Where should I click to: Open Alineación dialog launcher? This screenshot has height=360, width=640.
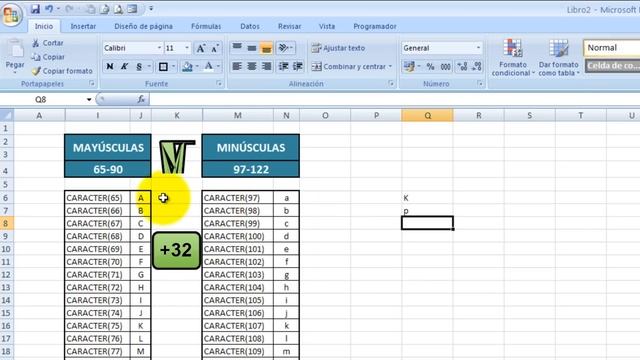(391, 84)
